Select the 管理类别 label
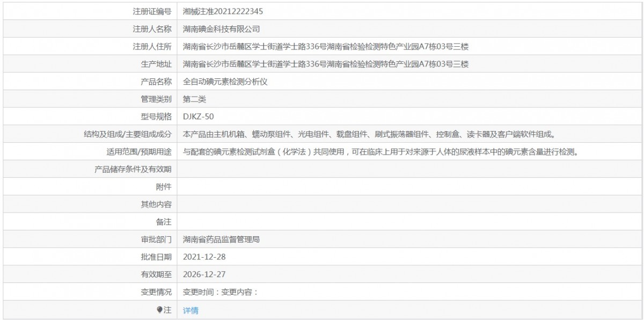The height and width of the screenshot is (320, 644). pyautogui.click(x=156, y=99)
